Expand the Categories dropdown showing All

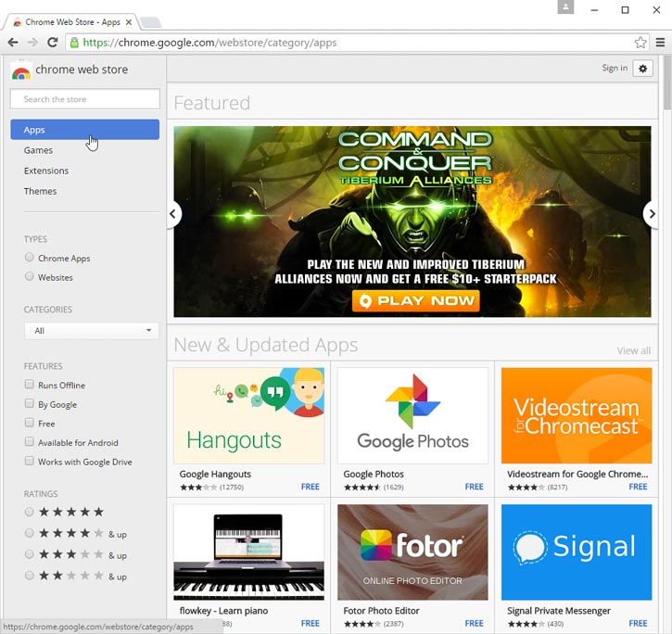coord(91,331)
